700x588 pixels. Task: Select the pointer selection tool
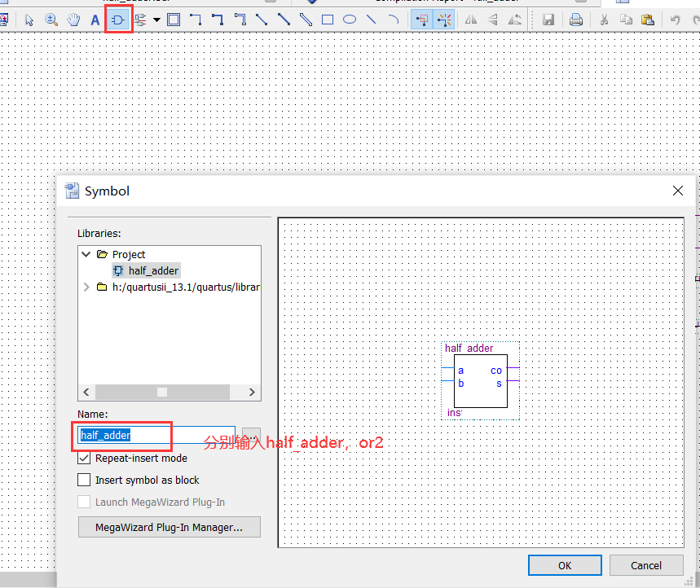(29, 20)
